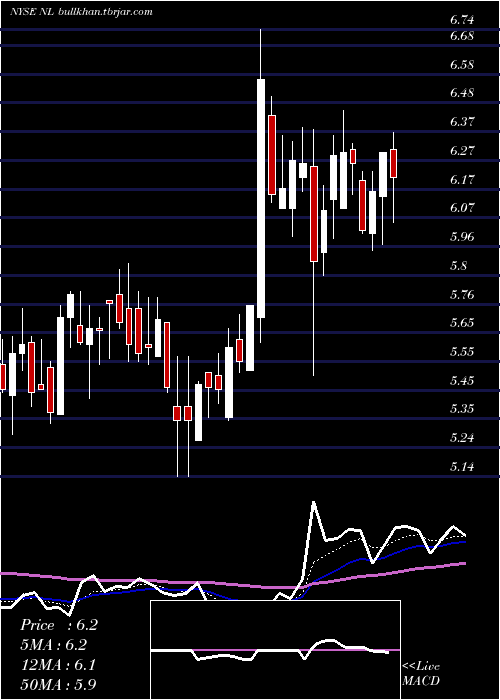
Task: Click the 6.58 price axis label
Action: tap(462, 65)
